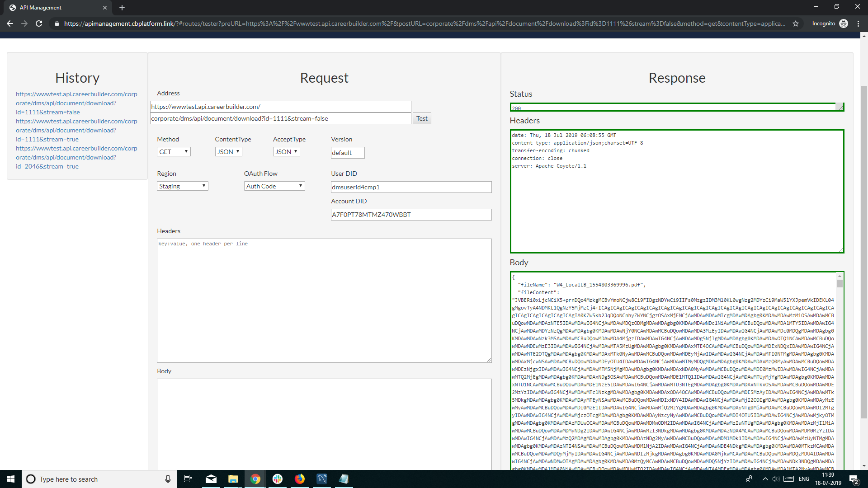Open the Mail app in taskbar
The image size is (868, 488).
211,479
